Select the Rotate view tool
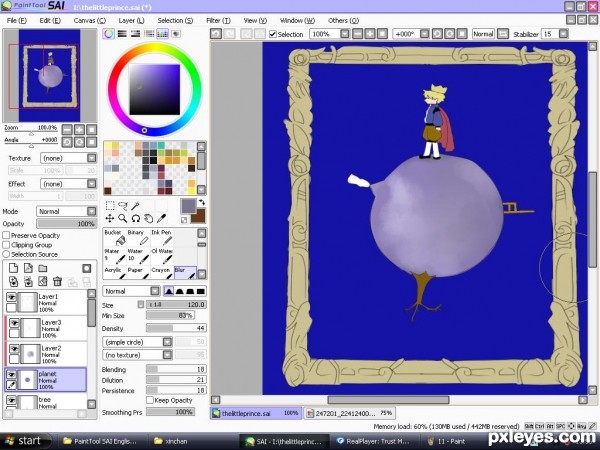Viewport: 600px width, 450px height. point(135,218)
